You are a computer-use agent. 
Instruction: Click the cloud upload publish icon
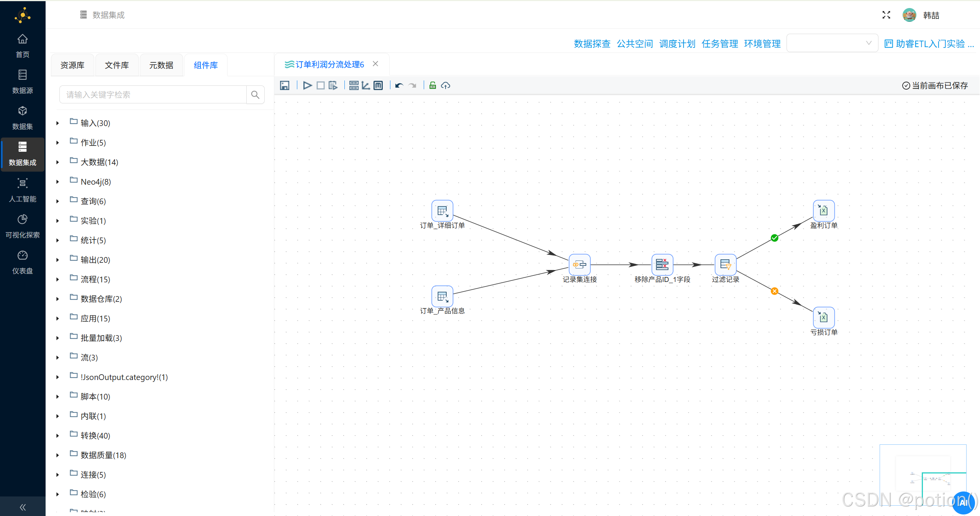pyautogui.click(x=446, y=85)
